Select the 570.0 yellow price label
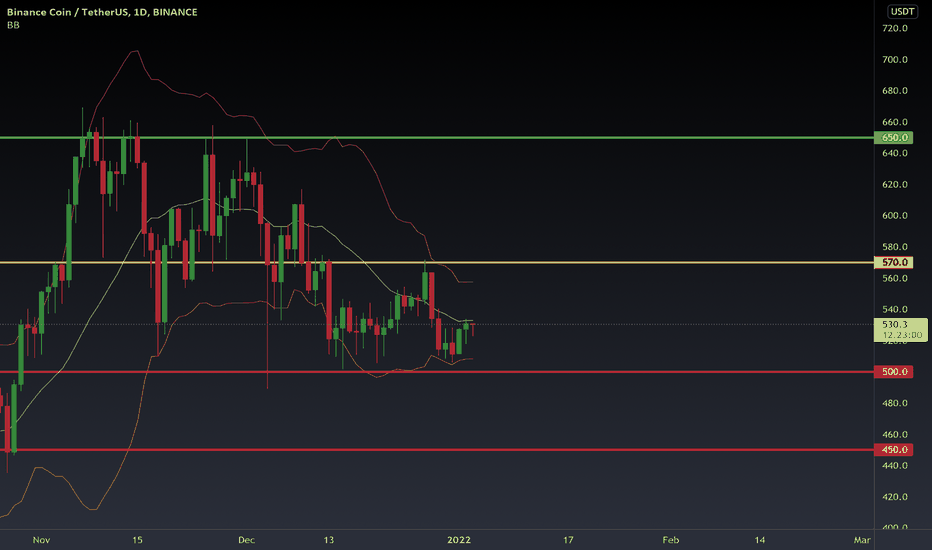 [x=893, y=262]
